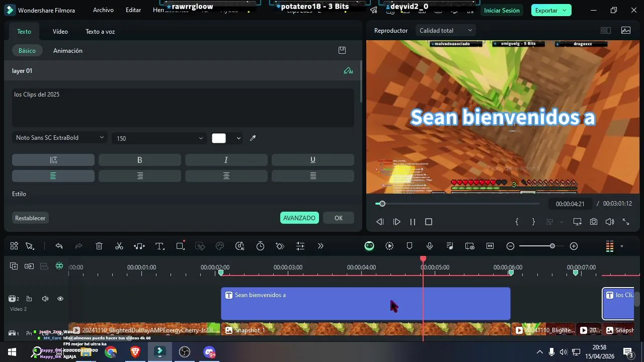Expand the text color dropdown arrow

[238, 138]
